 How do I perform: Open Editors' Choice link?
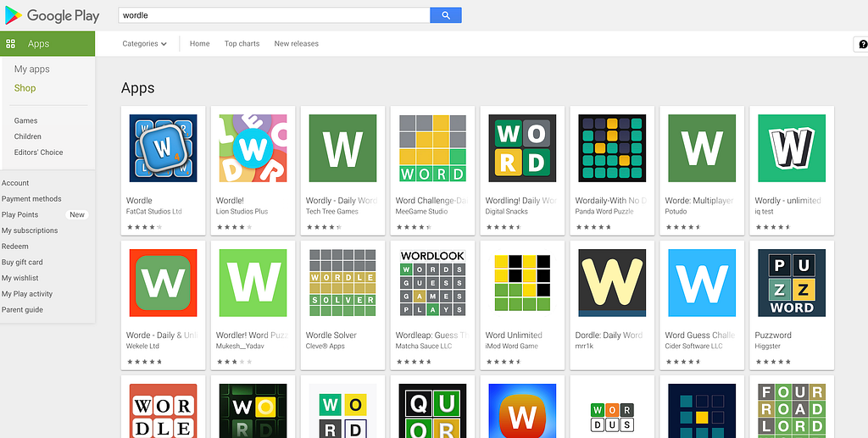coord(39,152)
